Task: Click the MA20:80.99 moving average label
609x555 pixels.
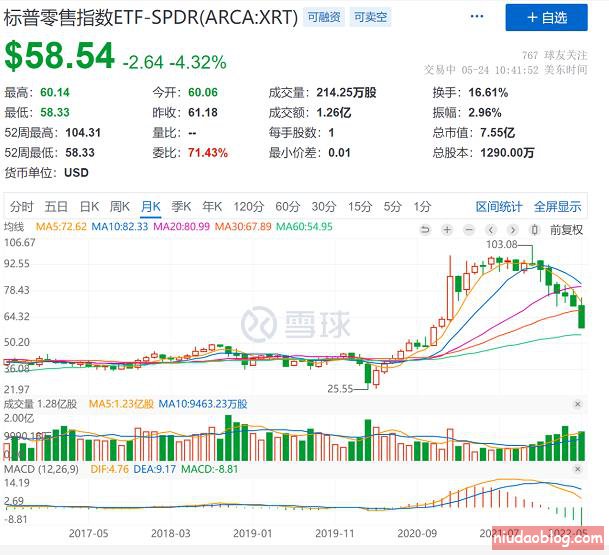Action: click(x=182, y=226)
